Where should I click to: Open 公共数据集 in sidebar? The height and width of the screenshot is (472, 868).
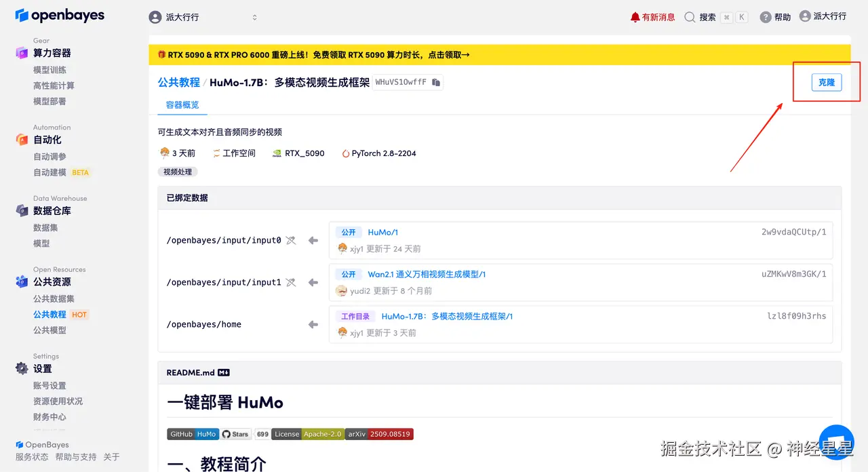[x=54, y=298]
